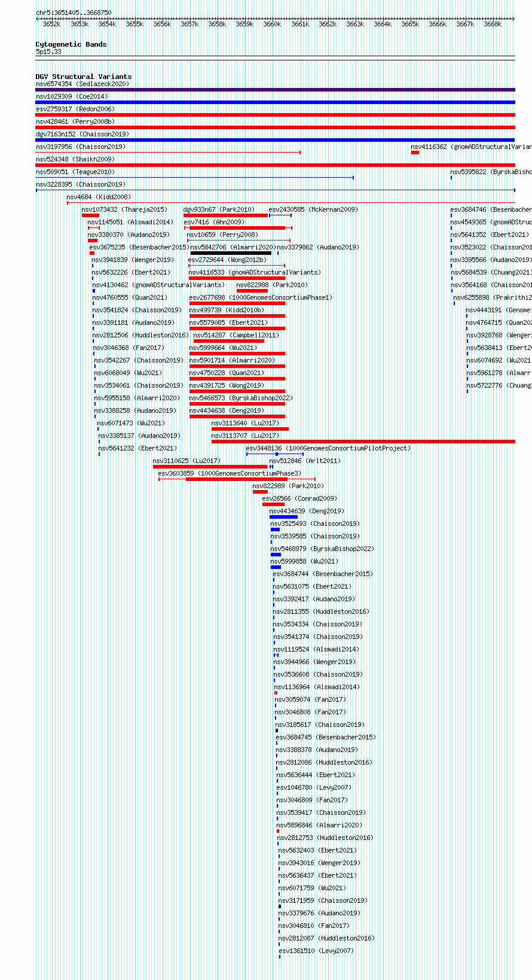Click the nsv428461 (Perry2008b) label
This screenshot has height=980, width=532.
(x=75, y=121)
